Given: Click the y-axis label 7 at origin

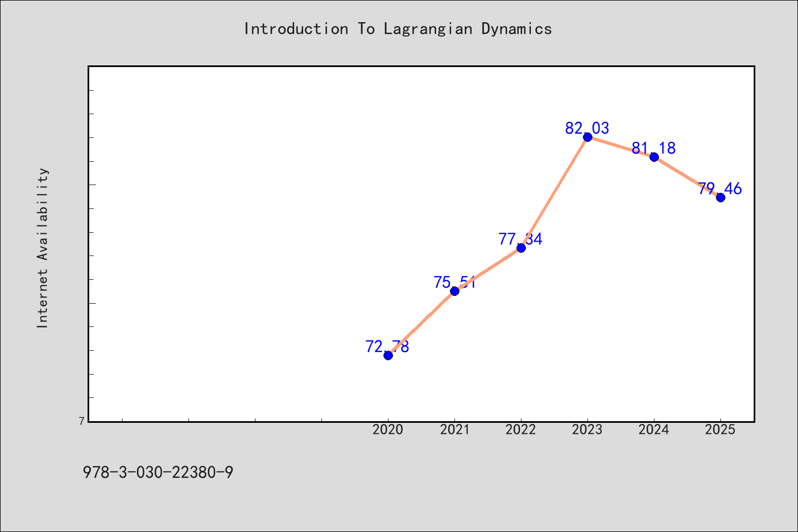Looking at the screenshot, I should click(82, 421).
